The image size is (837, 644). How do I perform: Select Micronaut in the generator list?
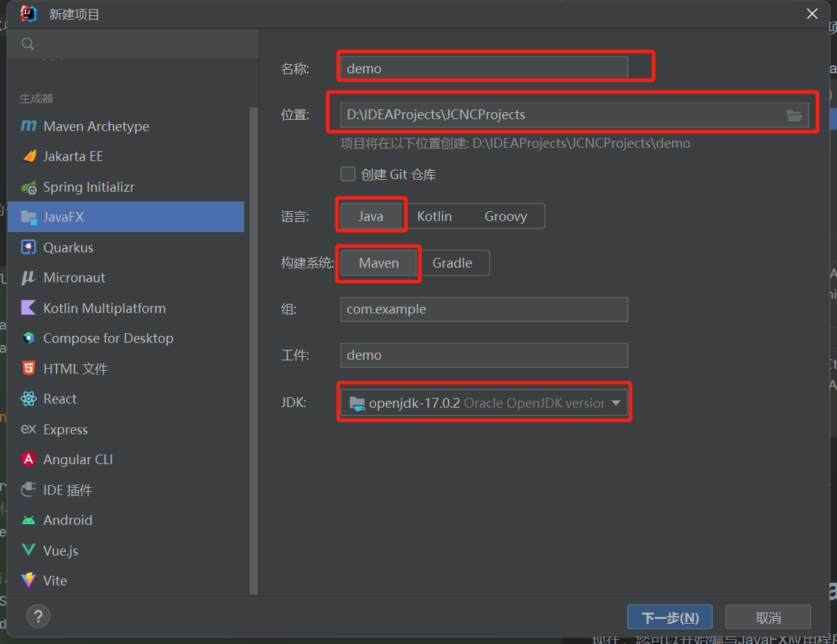74,277
